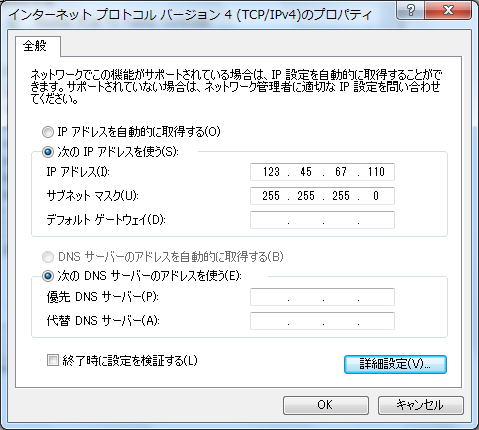Click the IP address third octet 67
The image size is (479, 430).
pyautogui.click(x=341, y=172)
